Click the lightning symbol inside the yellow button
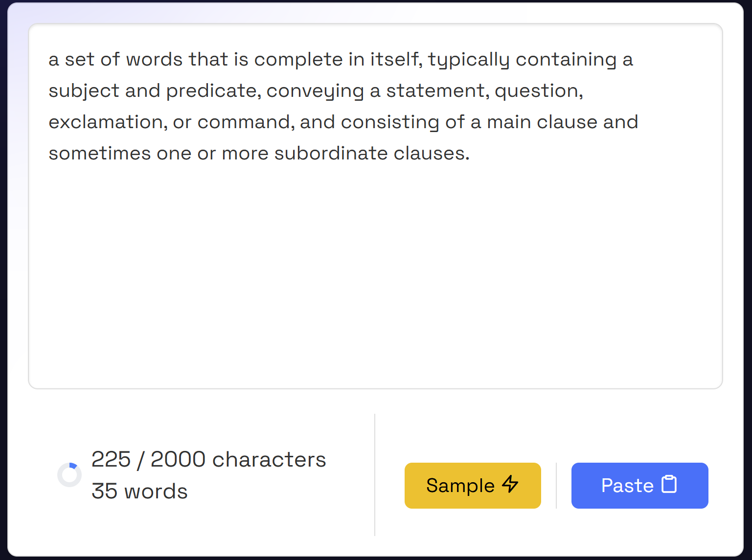Screen dimensions: 752x560 (511, 485)
